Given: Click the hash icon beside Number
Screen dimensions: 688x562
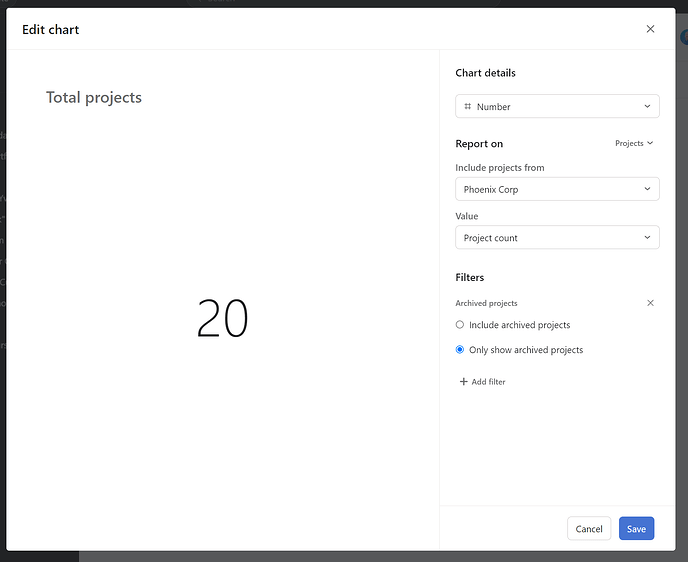Looking at the screenshot, I should (468, 106).
